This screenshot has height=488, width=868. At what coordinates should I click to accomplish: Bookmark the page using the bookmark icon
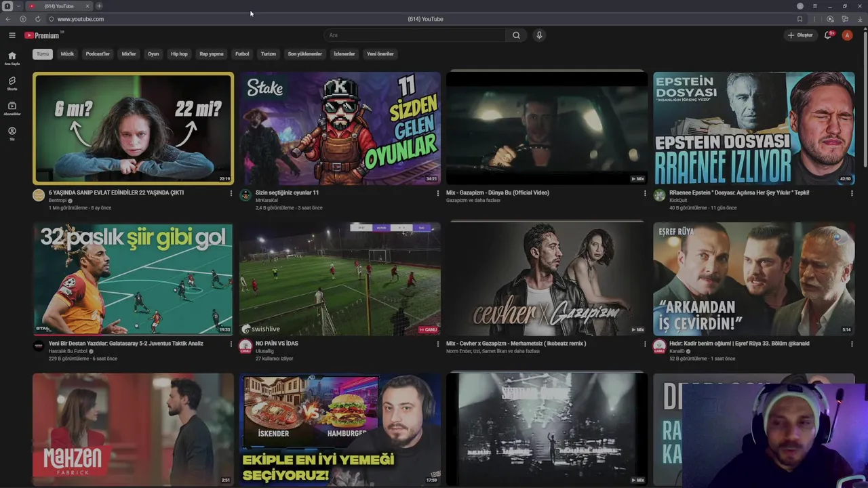point(800,19)
